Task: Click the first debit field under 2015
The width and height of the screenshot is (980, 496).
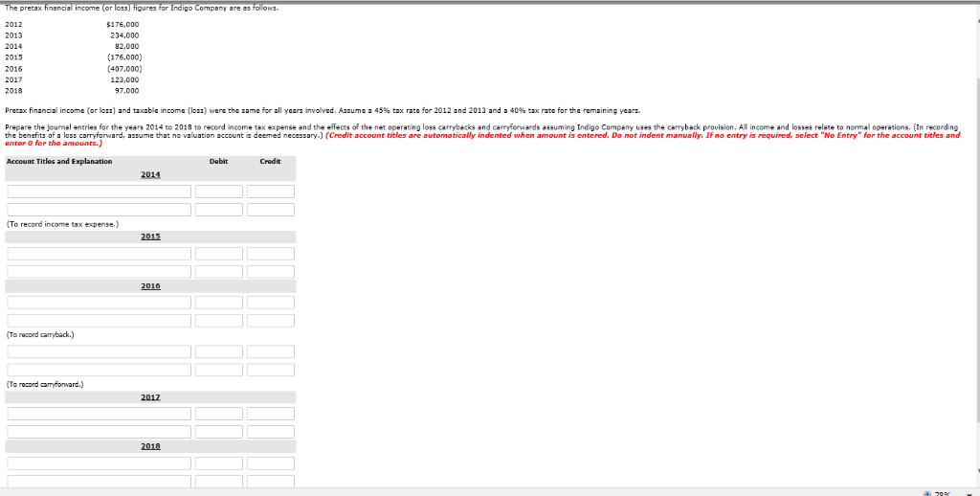Action: 219,254
